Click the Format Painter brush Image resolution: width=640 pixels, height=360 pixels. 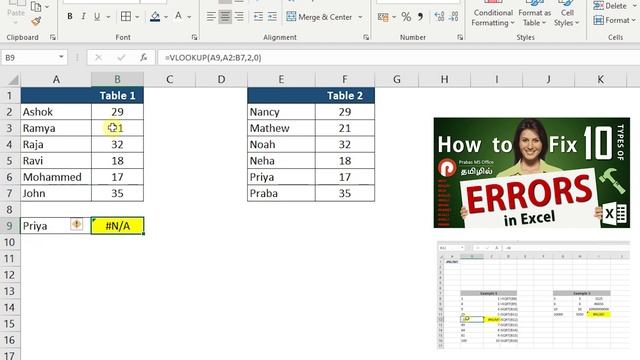pyautogui.click(x=36, y=22)
